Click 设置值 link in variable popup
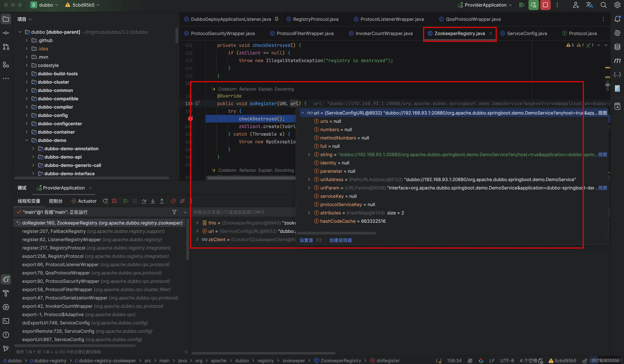 point(306,240)
